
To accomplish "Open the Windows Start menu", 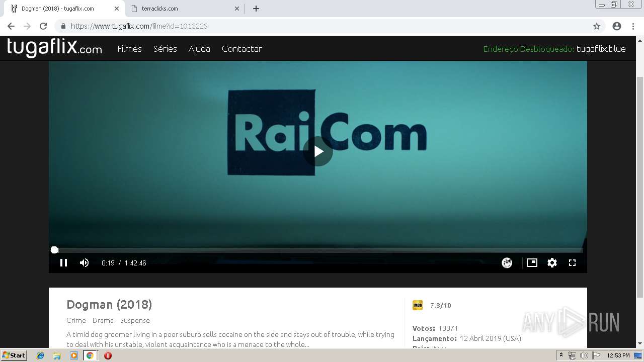I will tap(14, 355).
